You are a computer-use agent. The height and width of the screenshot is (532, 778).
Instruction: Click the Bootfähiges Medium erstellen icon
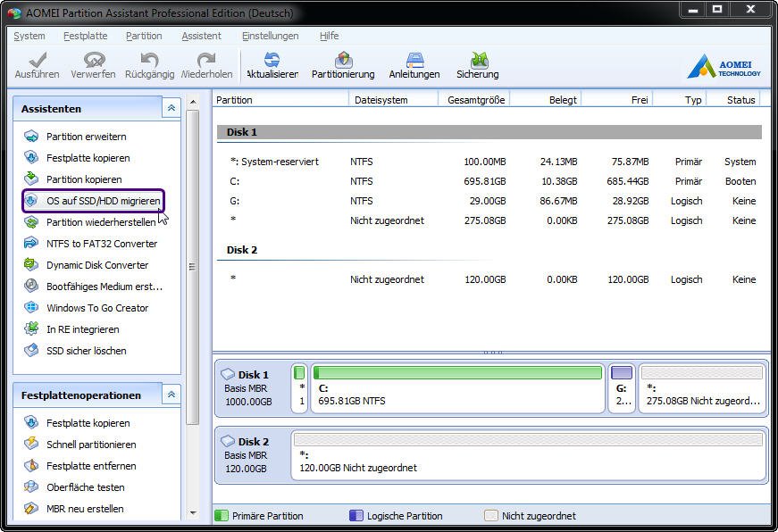click(31, 286)
